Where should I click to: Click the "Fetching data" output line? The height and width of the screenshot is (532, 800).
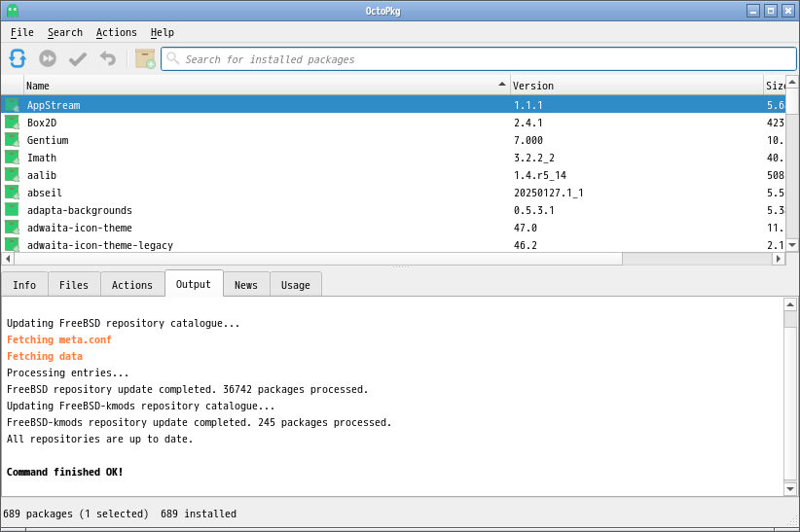point(45,356)
